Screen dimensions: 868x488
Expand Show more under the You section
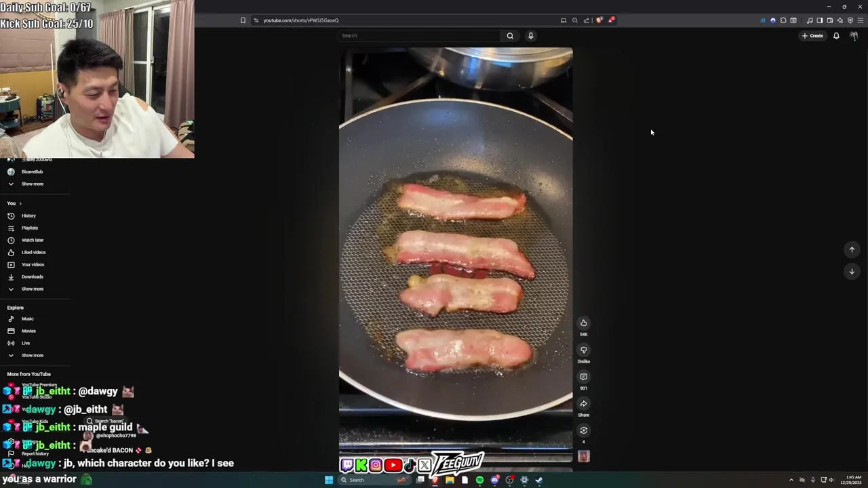tap(34, 289)
